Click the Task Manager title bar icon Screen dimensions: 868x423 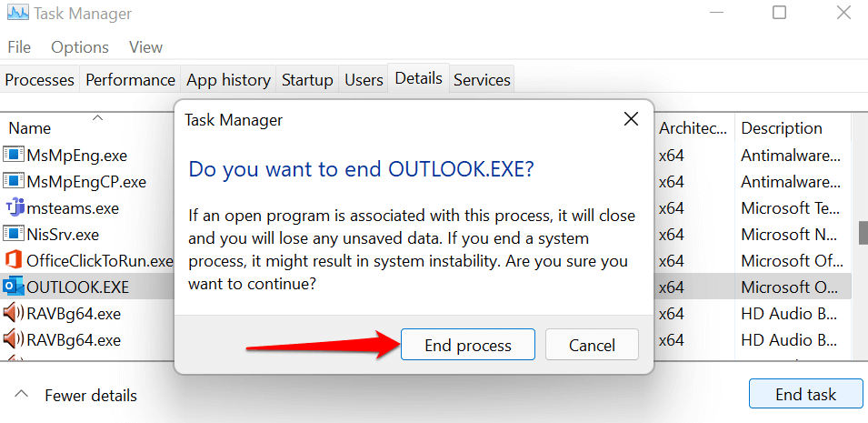[16, 14]
